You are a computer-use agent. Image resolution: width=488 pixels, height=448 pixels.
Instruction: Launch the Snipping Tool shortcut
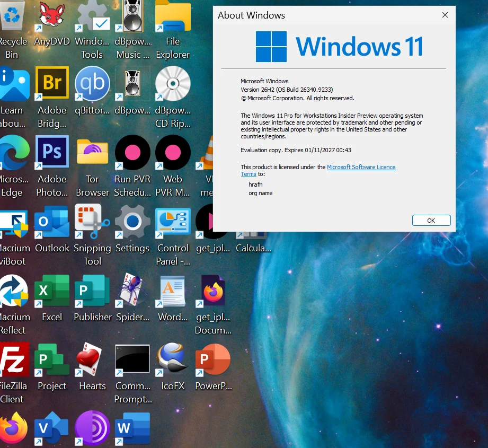[92, 222]
